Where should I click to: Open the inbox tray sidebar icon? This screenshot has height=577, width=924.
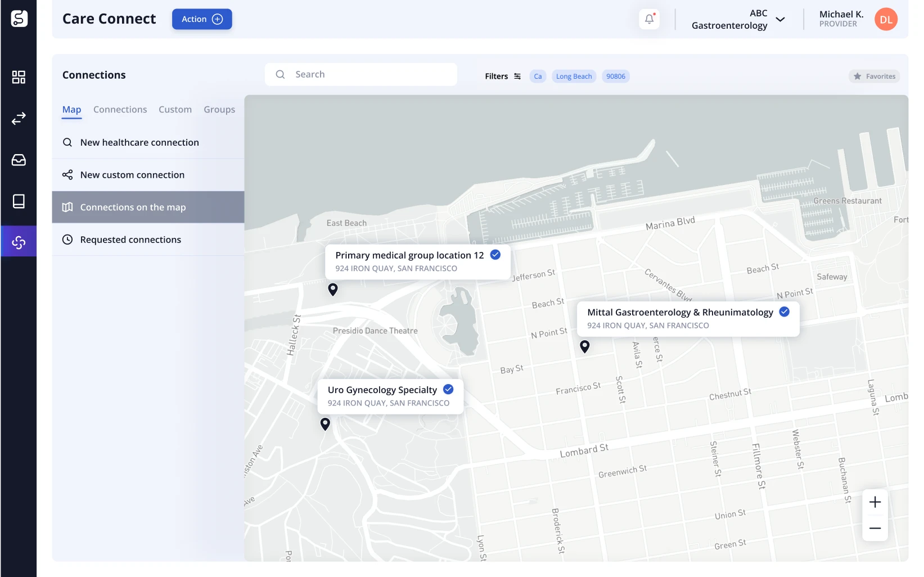click(x=19, y=160)
